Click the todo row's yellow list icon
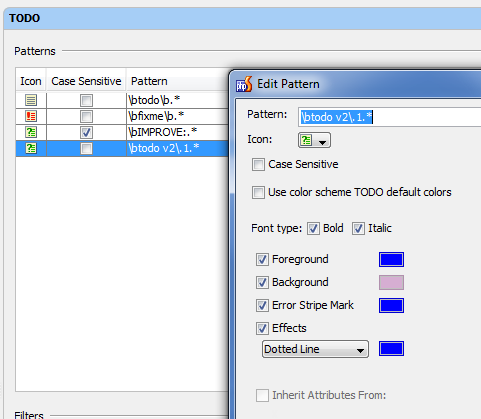This screenshot has height=419, width=481. click(x=31, y=100)
